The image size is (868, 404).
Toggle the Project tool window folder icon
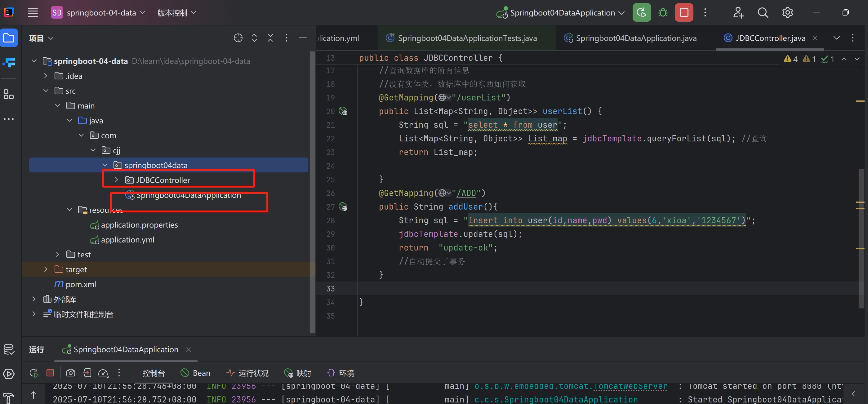[9, 38]
